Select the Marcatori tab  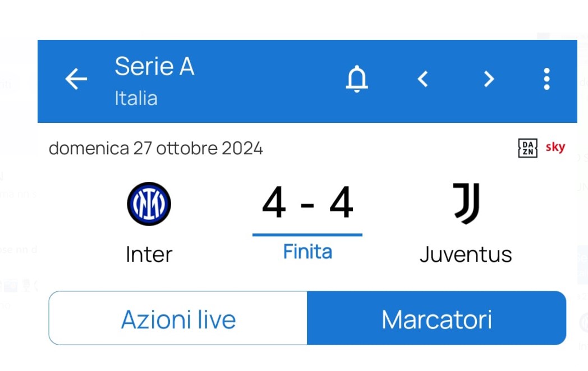coord(437,319)
